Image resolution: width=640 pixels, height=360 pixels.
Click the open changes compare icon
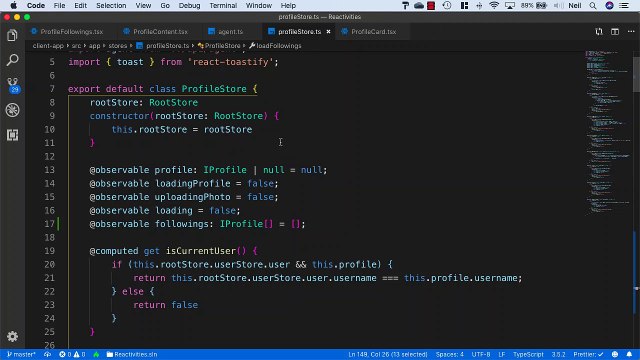point(599,31)
